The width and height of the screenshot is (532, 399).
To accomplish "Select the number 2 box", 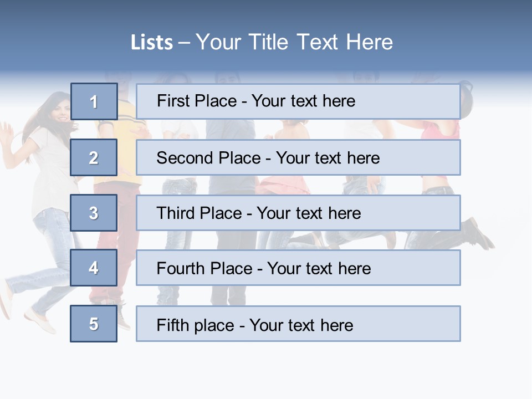I will click(94, 157).
